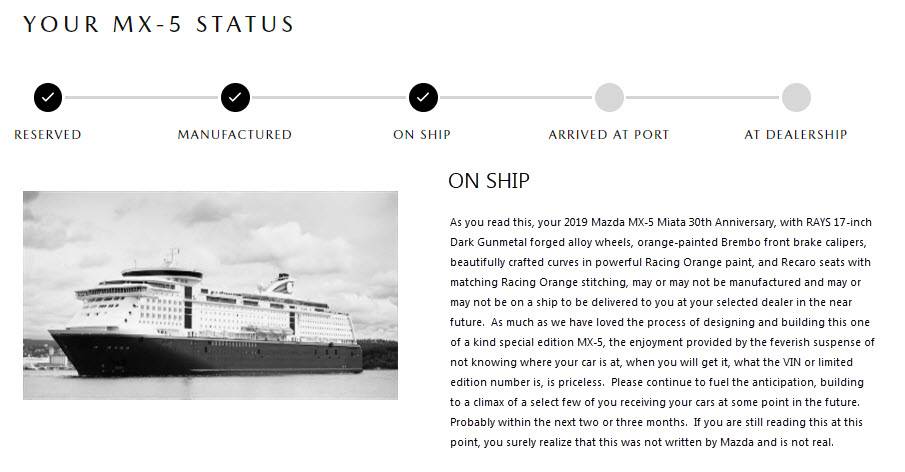
Task: Select the On Ship checkmark circle
Action: pos(423,98)
